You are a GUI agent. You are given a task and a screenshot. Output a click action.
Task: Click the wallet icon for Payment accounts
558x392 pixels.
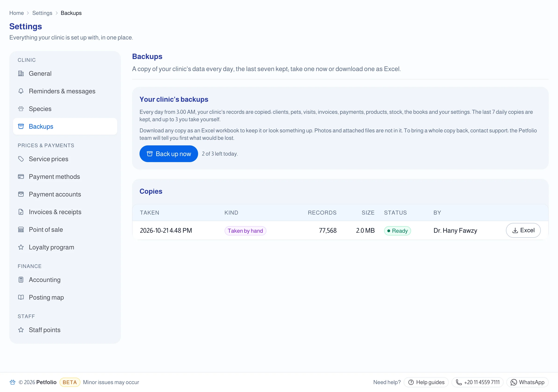21,194
